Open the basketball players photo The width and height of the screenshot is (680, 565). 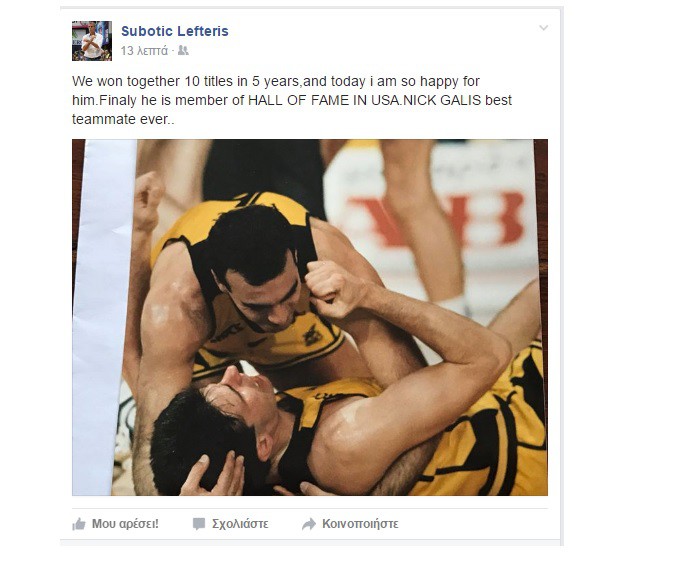[x=310, y=317]
